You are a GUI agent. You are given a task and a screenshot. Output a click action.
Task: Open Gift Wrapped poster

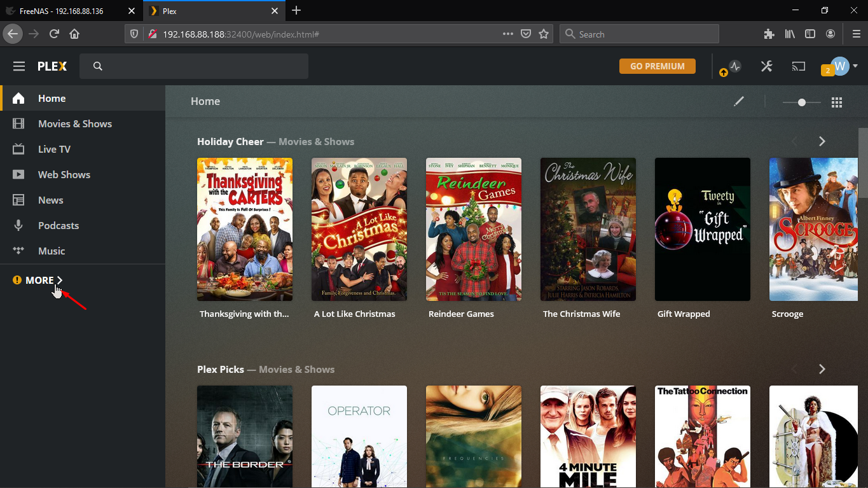pyautogui.click(x=703, y=229)
